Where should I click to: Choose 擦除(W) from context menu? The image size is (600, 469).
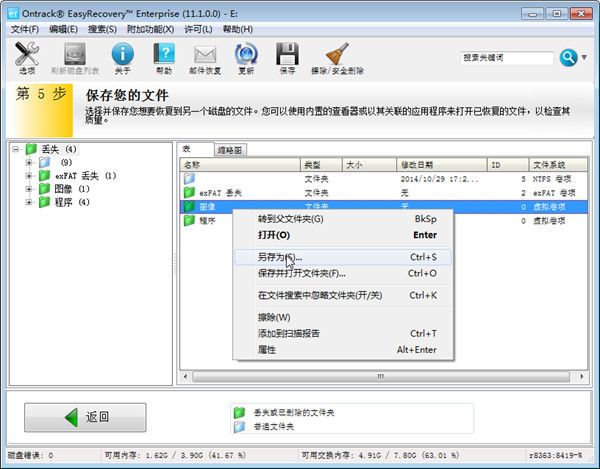click(x=343, y=318)
